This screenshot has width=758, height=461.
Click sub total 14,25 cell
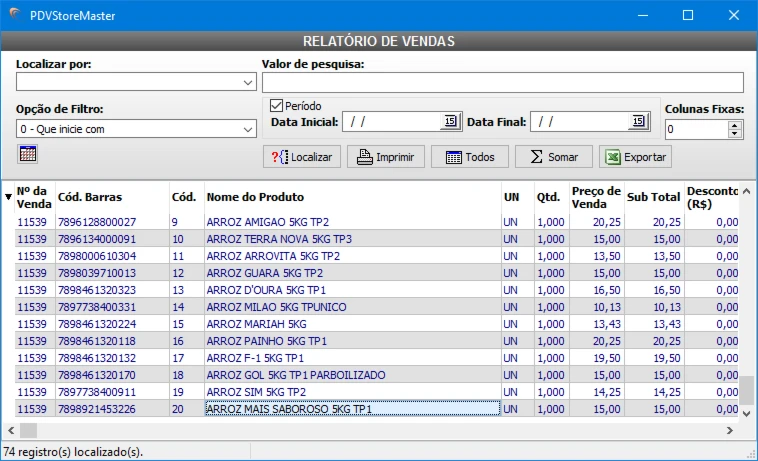[655, 392]
